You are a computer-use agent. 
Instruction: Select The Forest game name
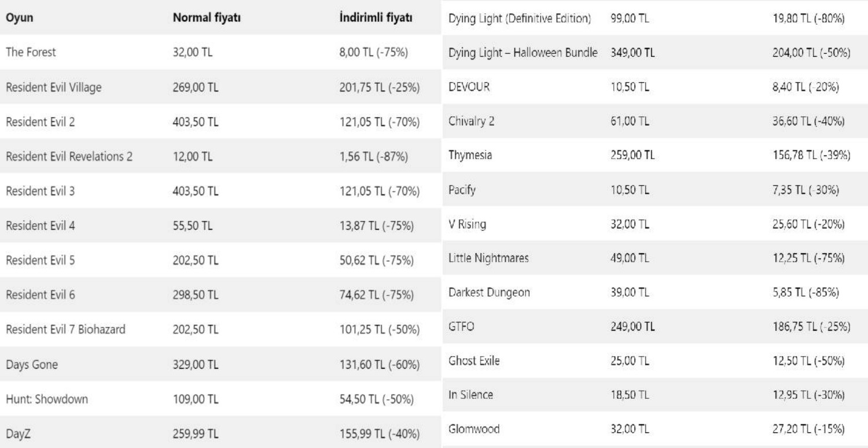tap(30, 52)
